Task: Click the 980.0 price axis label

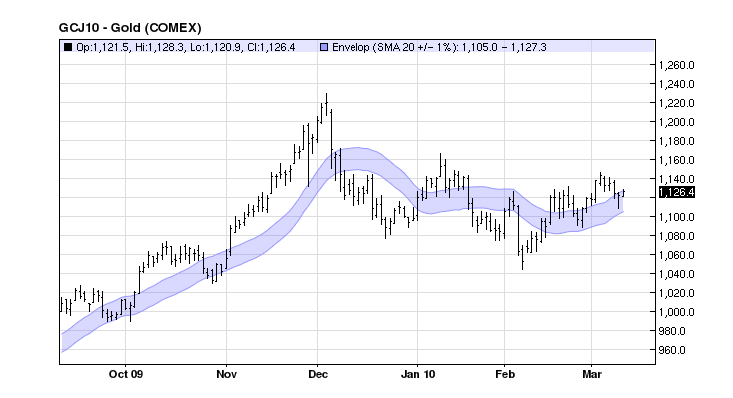Action: pos(672,331)
